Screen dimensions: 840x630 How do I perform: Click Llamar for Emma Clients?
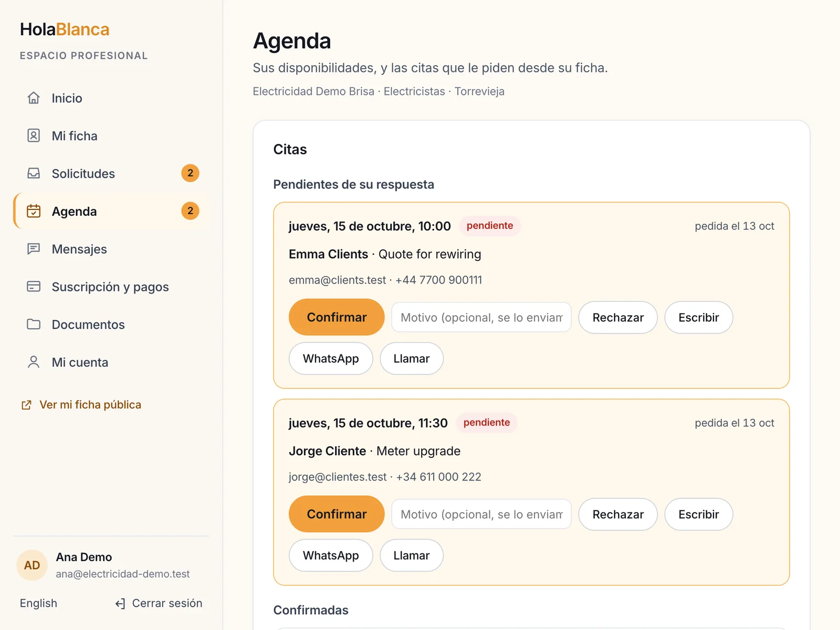[412, 359]
